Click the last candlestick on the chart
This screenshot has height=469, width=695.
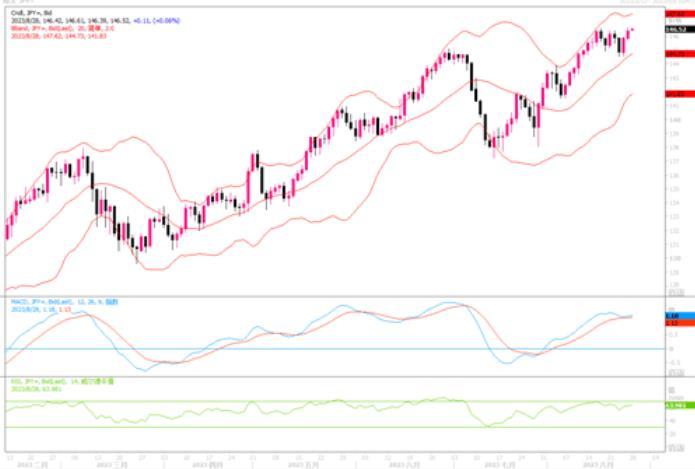631,31
